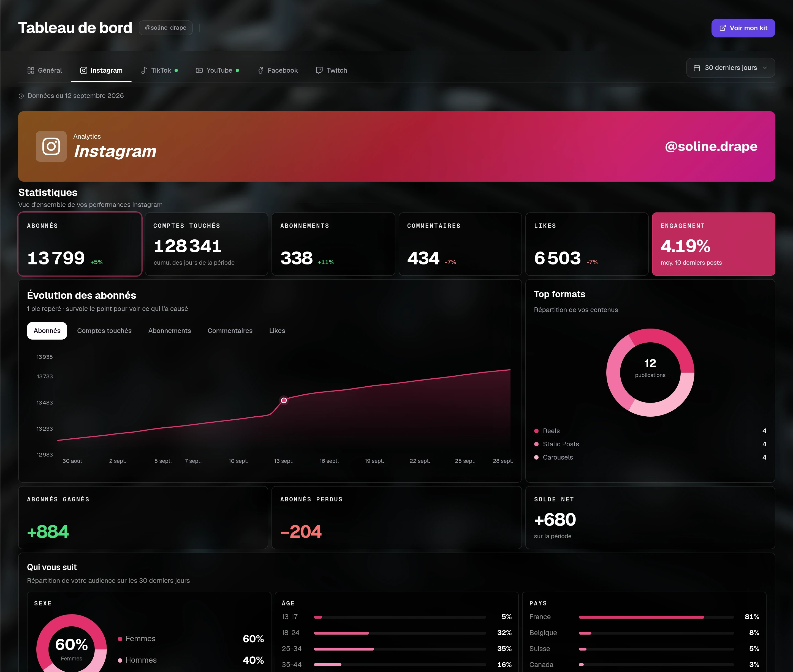Click the large Instagram logo in the banner
This screenshot has height=672, width=793.
point(51,146)
